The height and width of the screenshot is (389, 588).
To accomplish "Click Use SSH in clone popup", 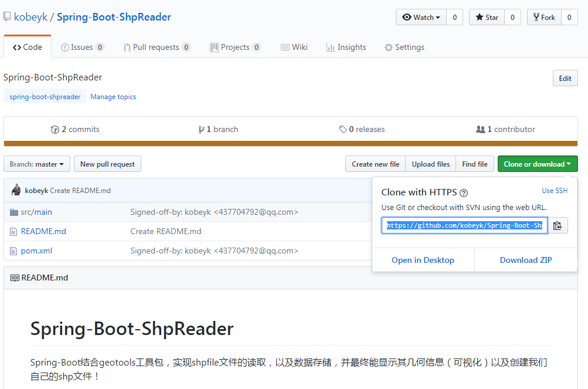I will point(555,191).
